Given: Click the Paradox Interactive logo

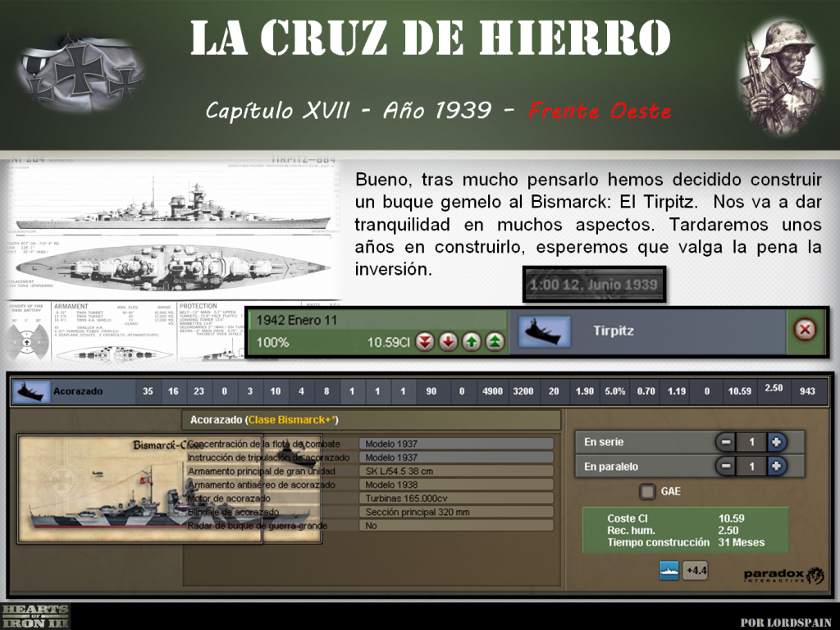Looking at the screenshot, I should point(783,575).
